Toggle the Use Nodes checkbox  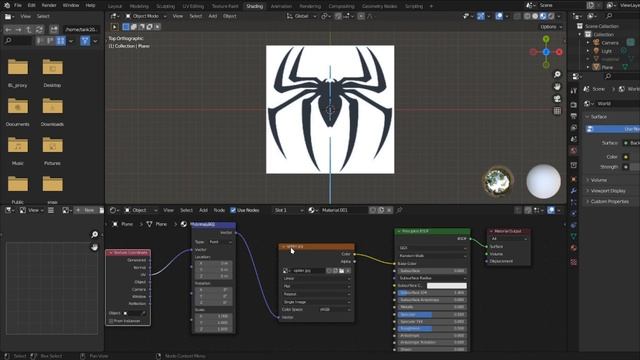[233, 210]
